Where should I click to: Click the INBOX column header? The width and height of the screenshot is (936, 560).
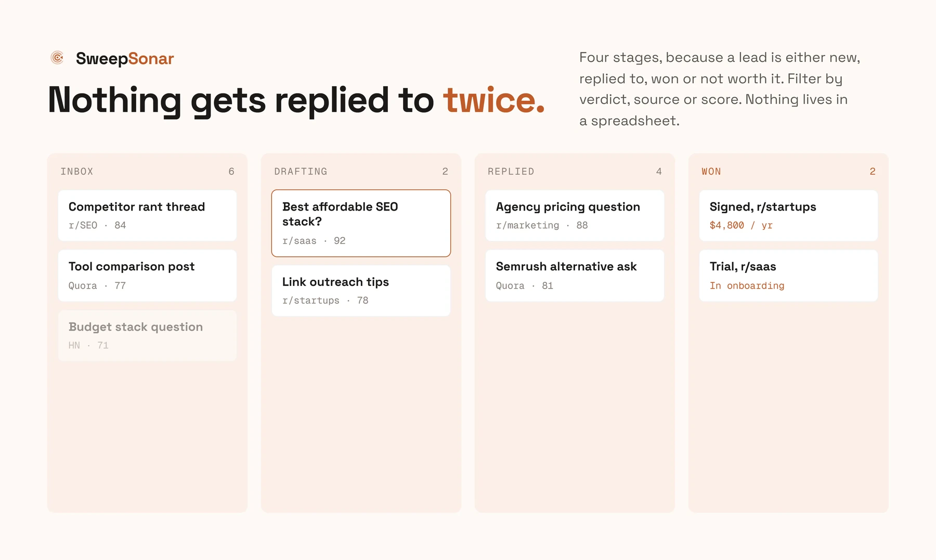[x=77, y=172]
